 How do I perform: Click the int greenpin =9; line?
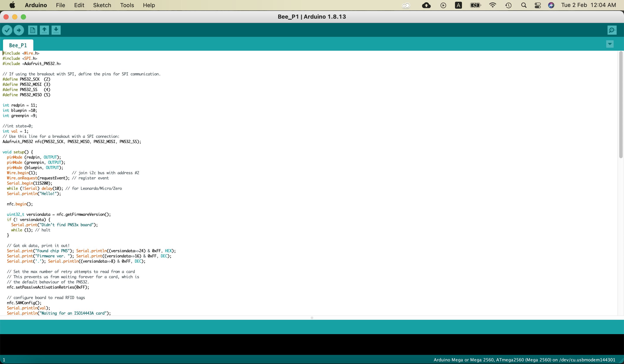pos(20,116)
